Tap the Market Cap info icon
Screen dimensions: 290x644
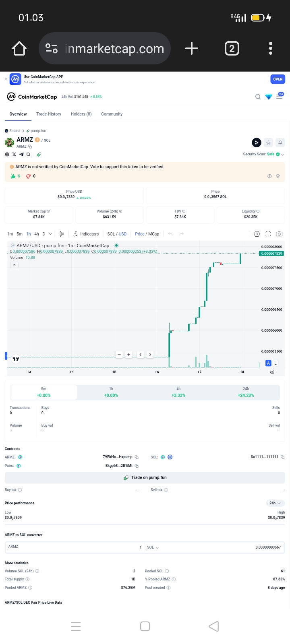[48, 211]
